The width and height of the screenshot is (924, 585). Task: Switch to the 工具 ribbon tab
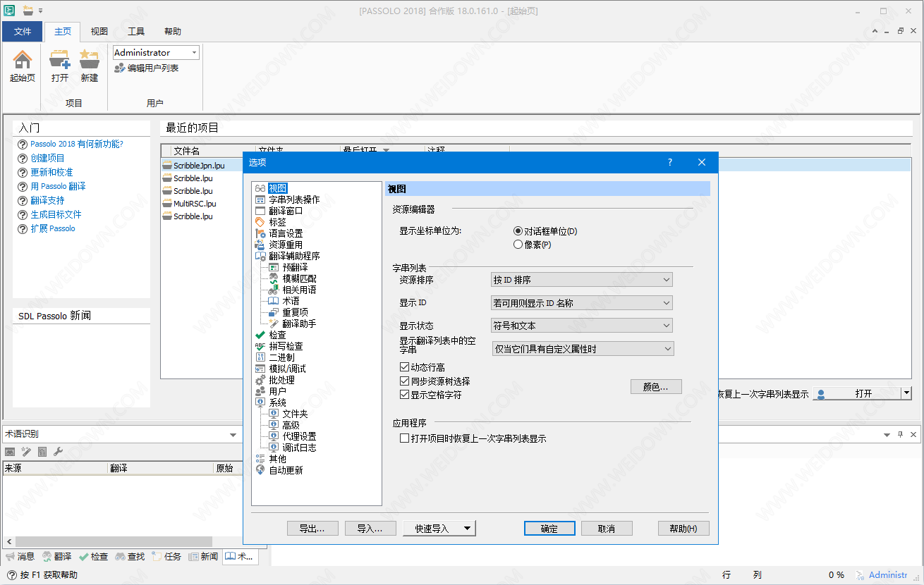click(136, 32)
